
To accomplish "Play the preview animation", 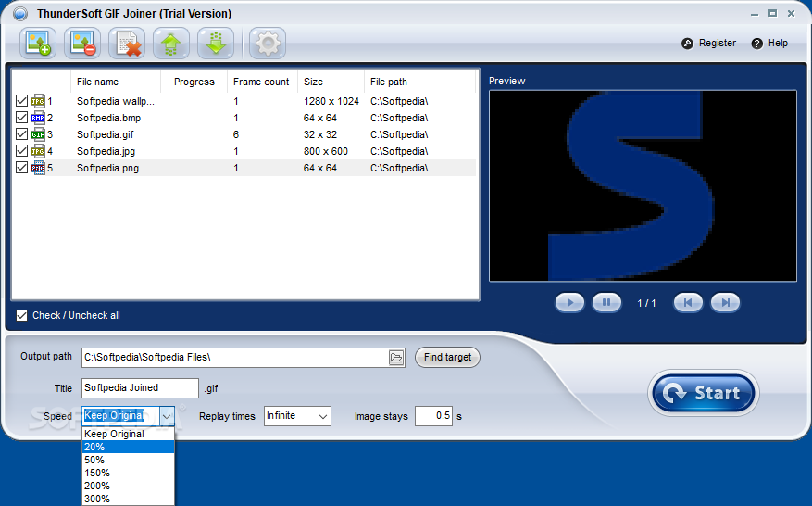I will click(569, 303).
